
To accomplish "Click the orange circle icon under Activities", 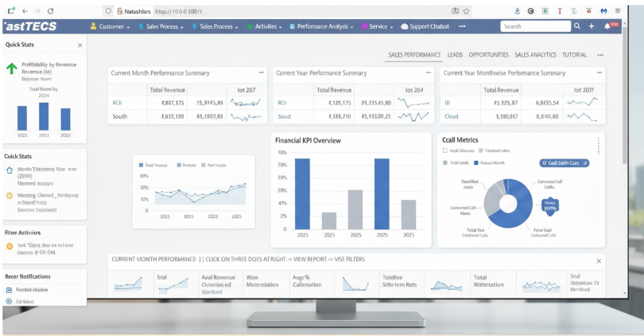I will pyautogui.click(x=10, y=246).
